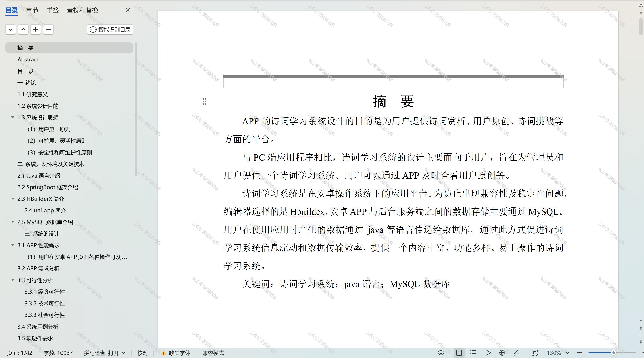
Task: Collapse outline levels with minus button
Action: 48,29
